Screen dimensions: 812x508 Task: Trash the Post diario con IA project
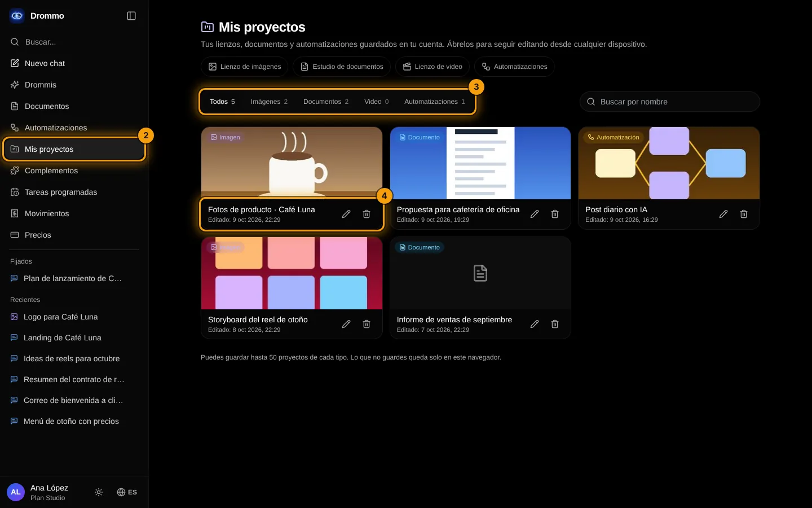click(744, 214)
